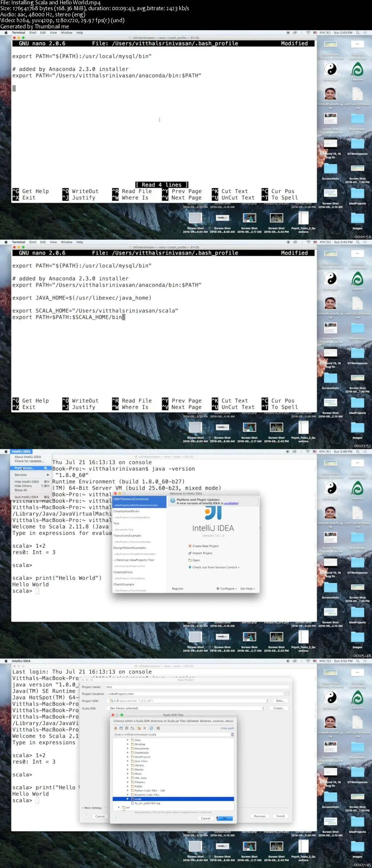Viewport: 372px width, 868px height.
Task: Expand More Settings in New Project dialog
Action: click(x=92, y=808)
